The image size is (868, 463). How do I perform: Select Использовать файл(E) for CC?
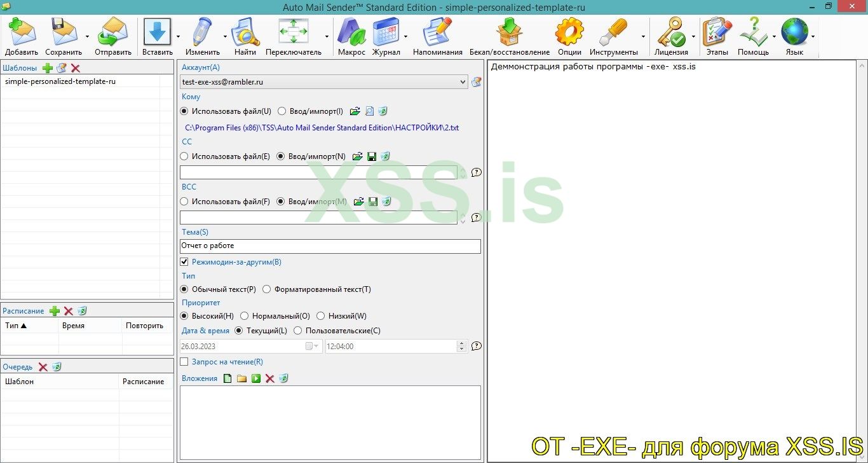pyautogui.click(x=185, y=156)
